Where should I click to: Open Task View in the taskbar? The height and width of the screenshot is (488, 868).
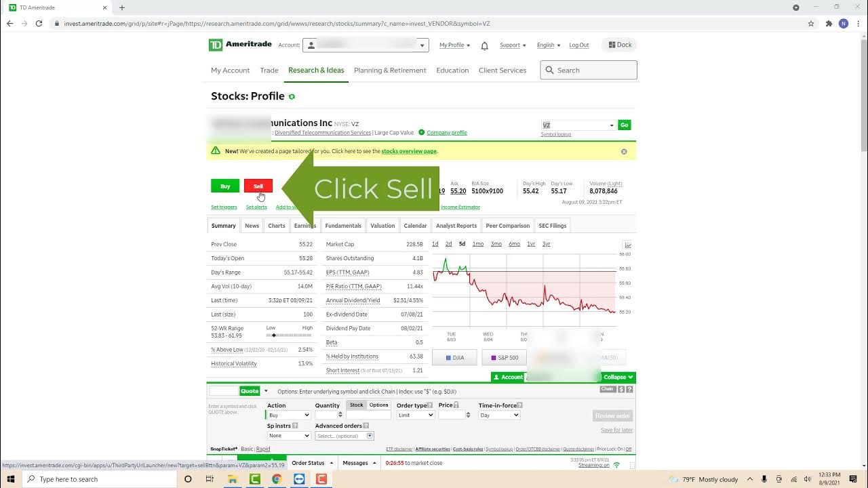pyautogui.click(x=210, y=479)
